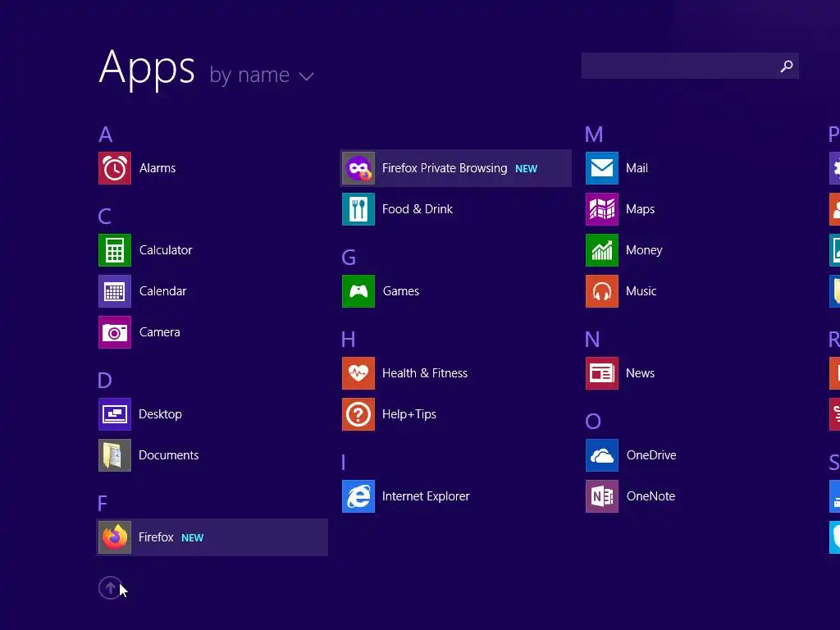Open the Maps app icon

(602, 209)
